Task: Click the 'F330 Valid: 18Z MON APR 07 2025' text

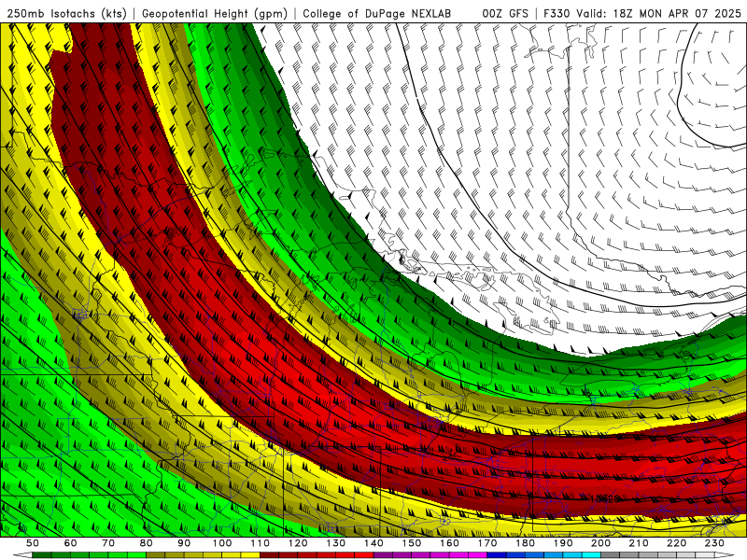Action: (x=642, y=13)
